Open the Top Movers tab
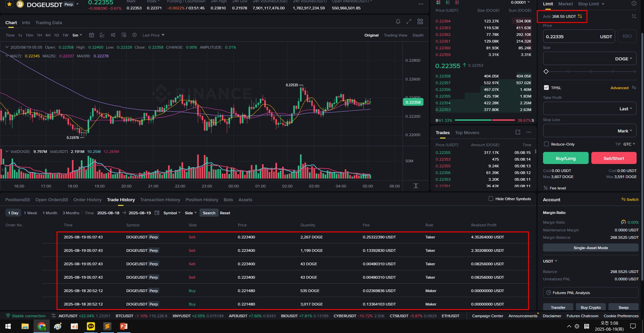Viewport: 644px width, 333px height. [467, 132]
